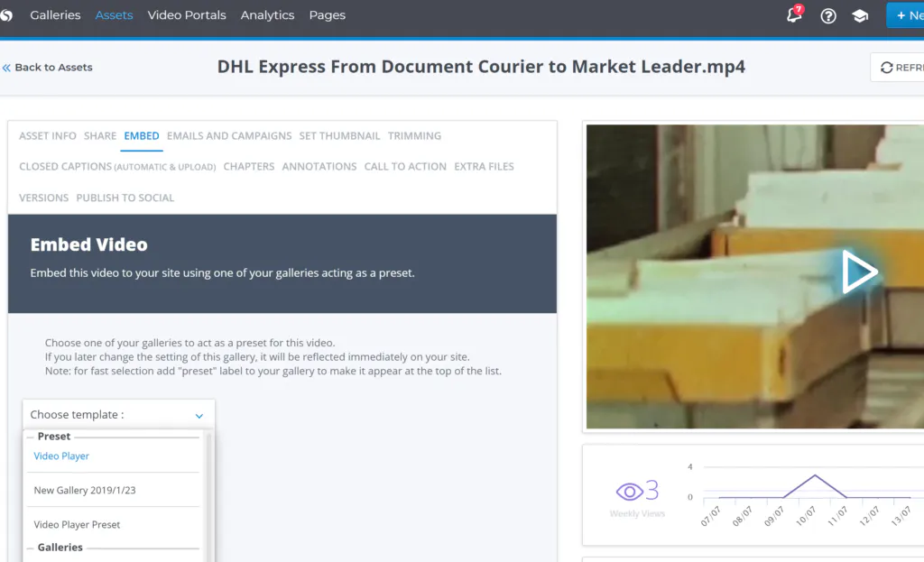Open the academy graduation cap icon
Image resolution: width=924 pixels, height=562 pixels.
860,16
